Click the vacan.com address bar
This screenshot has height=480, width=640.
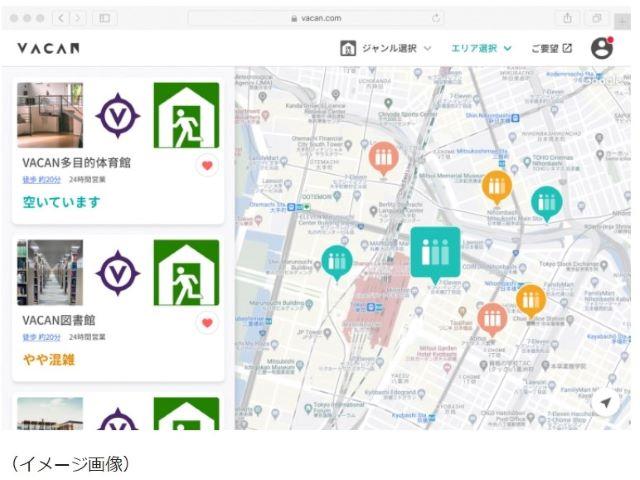[318, 18]
